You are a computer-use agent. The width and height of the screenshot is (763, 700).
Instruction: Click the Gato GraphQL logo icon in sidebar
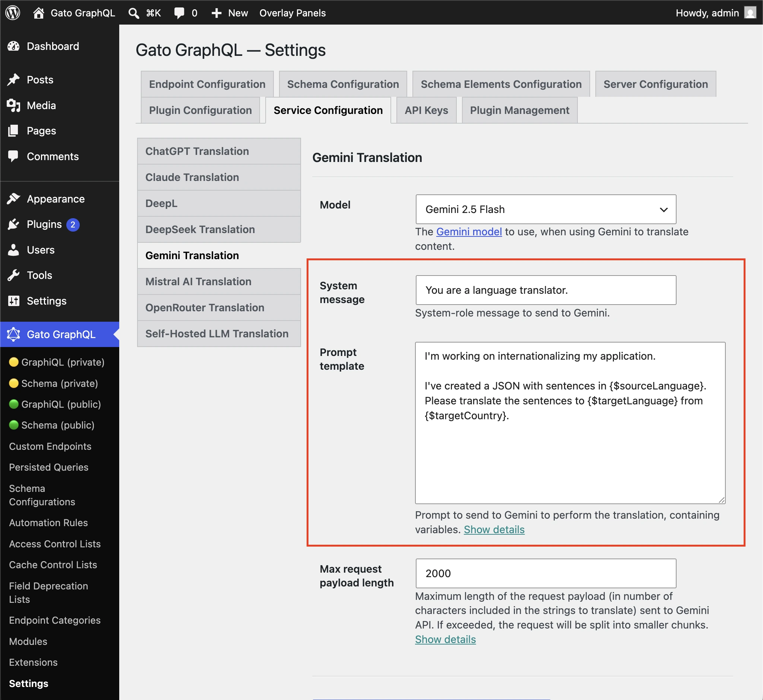14,334
